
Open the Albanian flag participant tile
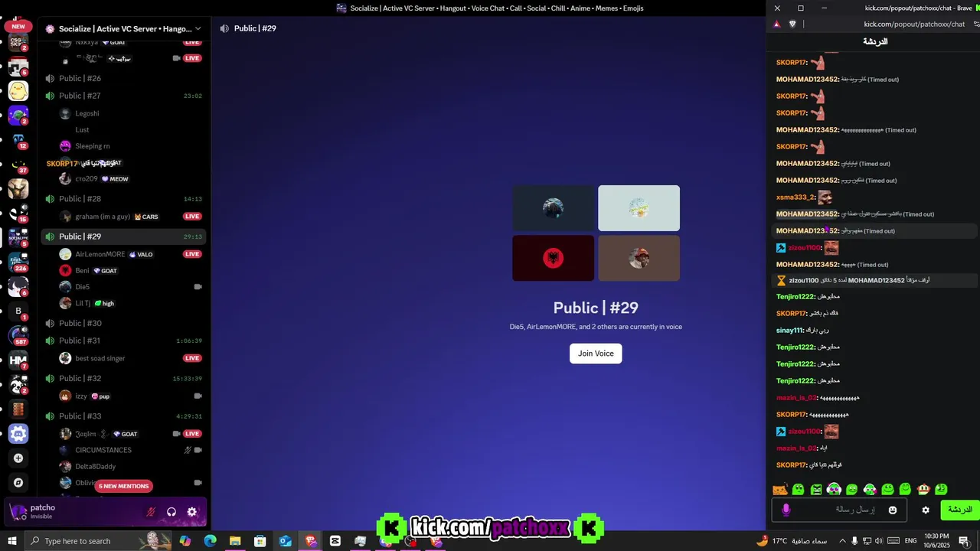click(553, 258)
